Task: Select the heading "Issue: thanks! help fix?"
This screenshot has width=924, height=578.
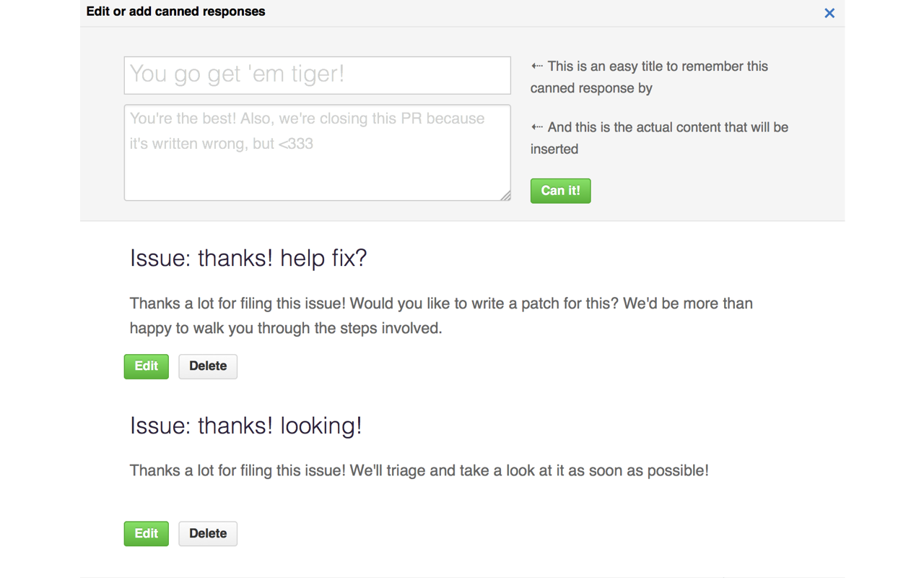Action: (248, 258)
